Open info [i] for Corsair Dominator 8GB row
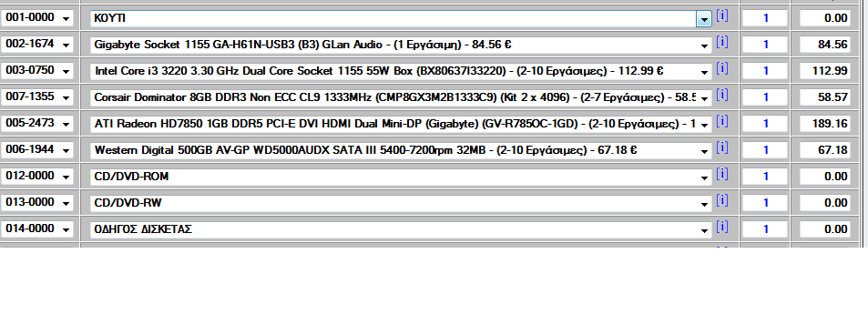 [x=722, y=95]
